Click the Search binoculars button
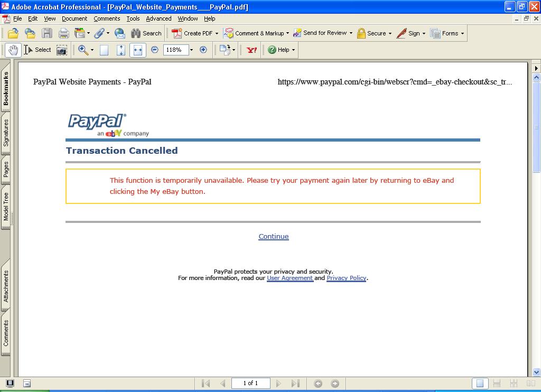 [x=146, y=33]
